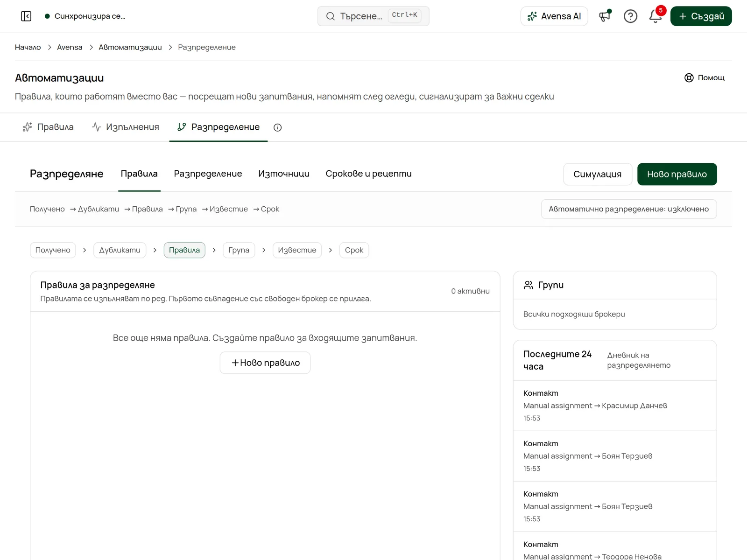The width and height of the screenshot is (747, 560).
Task: Open the Avensa AI assistant
Action: [x=554, y=16]
